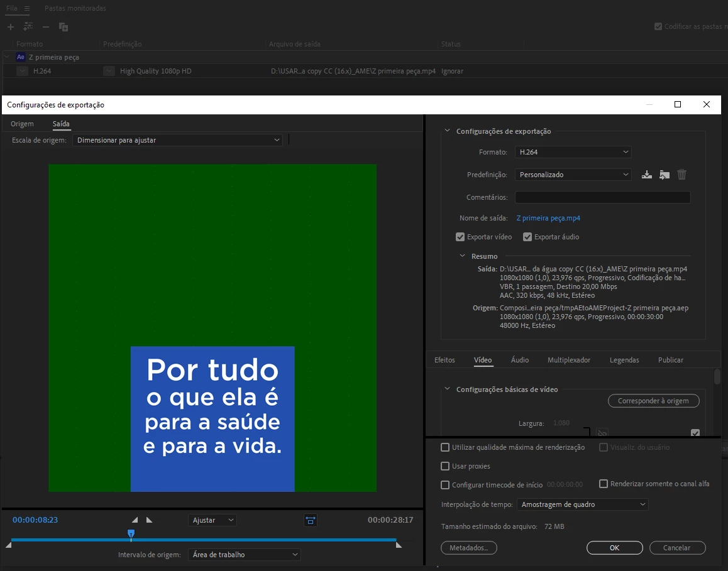Click the OK button
The width and height of the screenshot is (728, 571).
pyautogui.click(x=615, y=548)
